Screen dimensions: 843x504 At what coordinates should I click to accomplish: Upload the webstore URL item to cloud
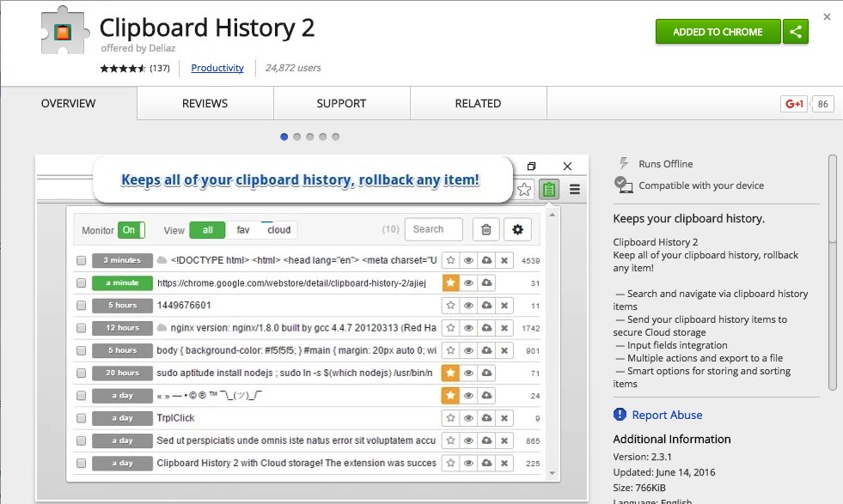tap(486, 282)
